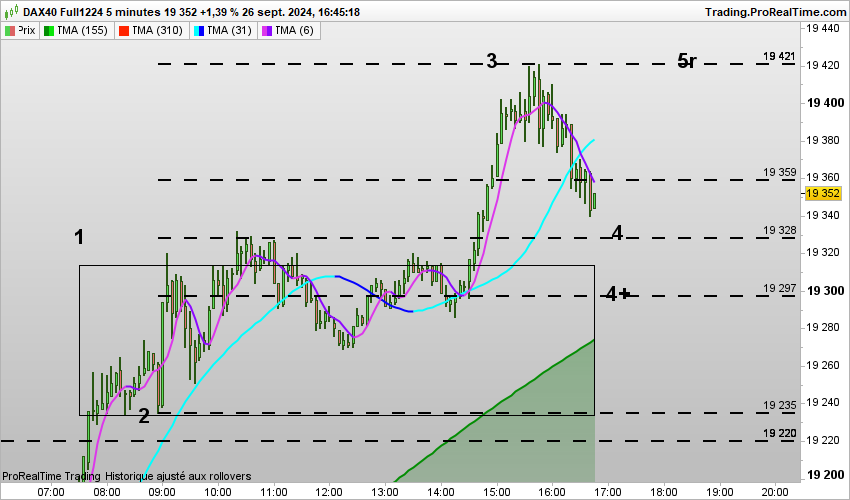Click the 14:00 time axis label
This screenshot has height=500, width=850.
(441, 492)
